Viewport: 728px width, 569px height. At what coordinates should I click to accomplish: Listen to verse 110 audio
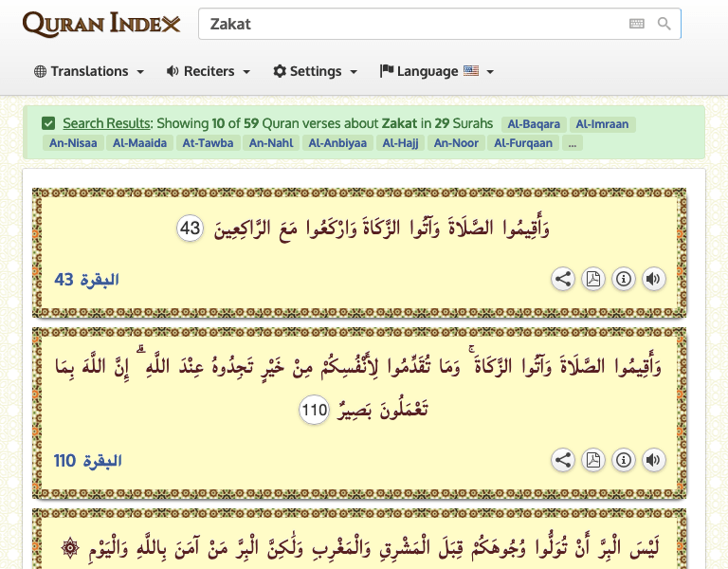pyautogui.click(x=653, y=460)
